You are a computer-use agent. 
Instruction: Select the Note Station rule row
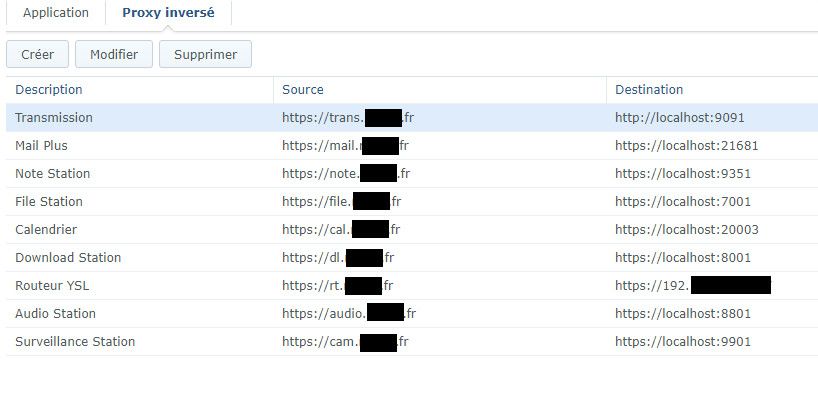(412, 174)
